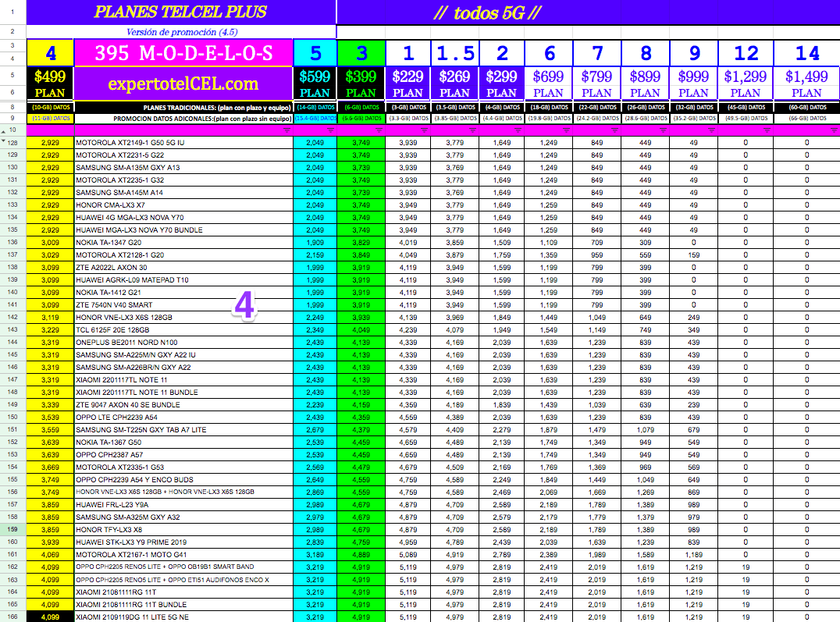
Task: Open the filter icon under the $1,299 plan column
Action: [767, 130]
